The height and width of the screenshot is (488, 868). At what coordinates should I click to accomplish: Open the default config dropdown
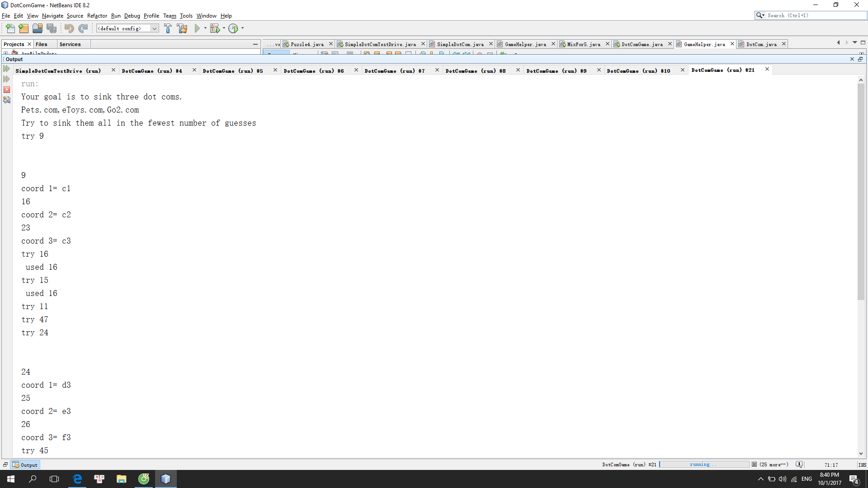click(x=154, y=28)
